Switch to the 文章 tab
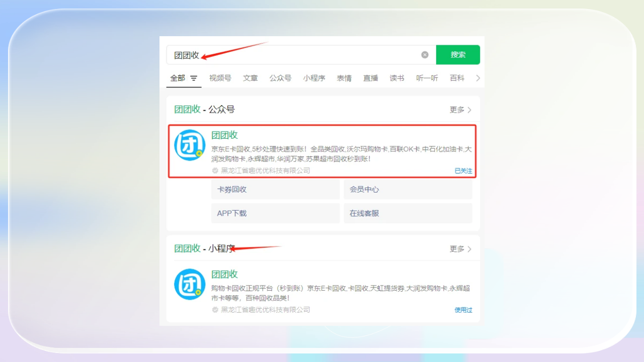Image resolution: width=644 pixels, height=362 pixels. point(251,78)
